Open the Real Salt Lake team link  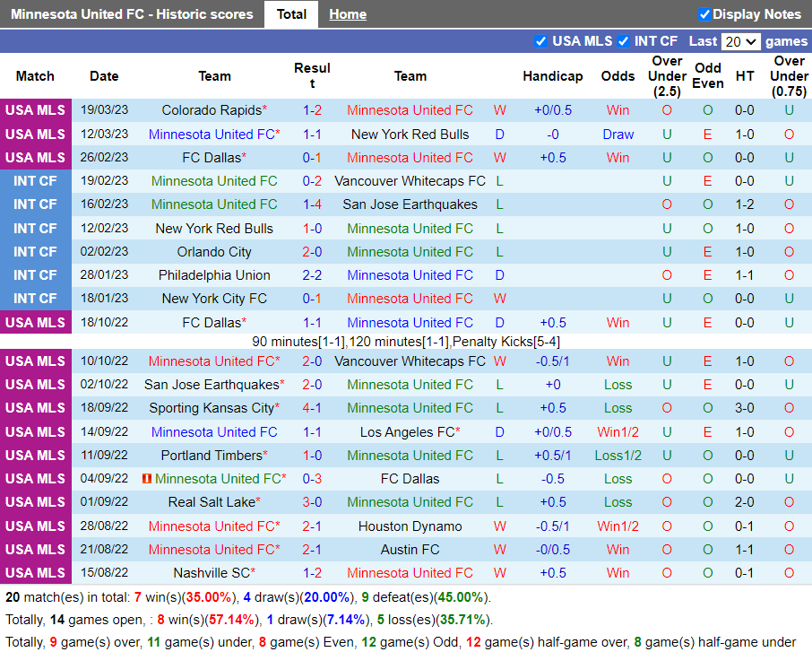(x=212, y=502)
